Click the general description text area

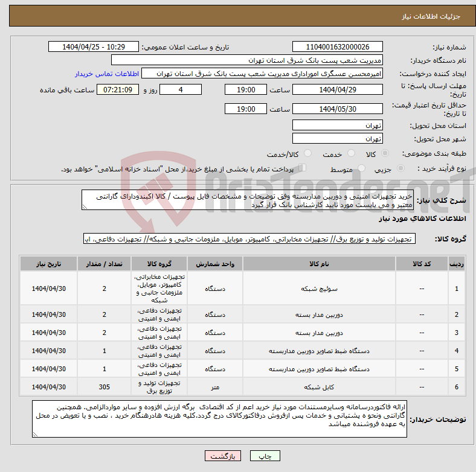(248, 200)
